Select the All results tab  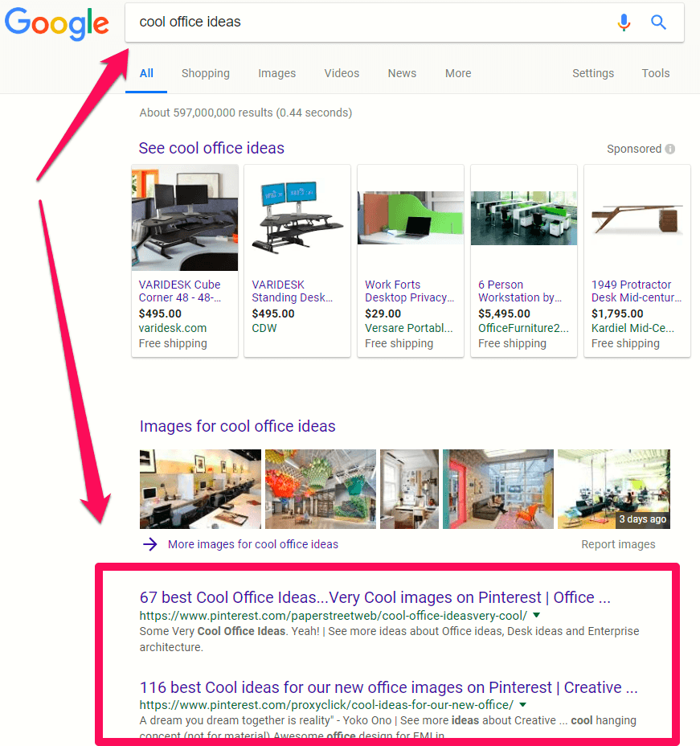click(x=146, y=73)
